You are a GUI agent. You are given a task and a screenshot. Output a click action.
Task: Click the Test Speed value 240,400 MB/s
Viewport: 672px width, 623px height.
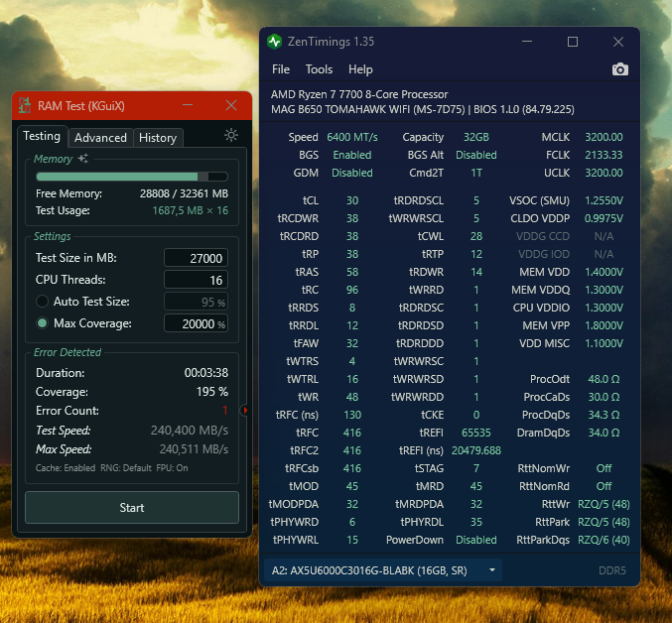point(190,431)
